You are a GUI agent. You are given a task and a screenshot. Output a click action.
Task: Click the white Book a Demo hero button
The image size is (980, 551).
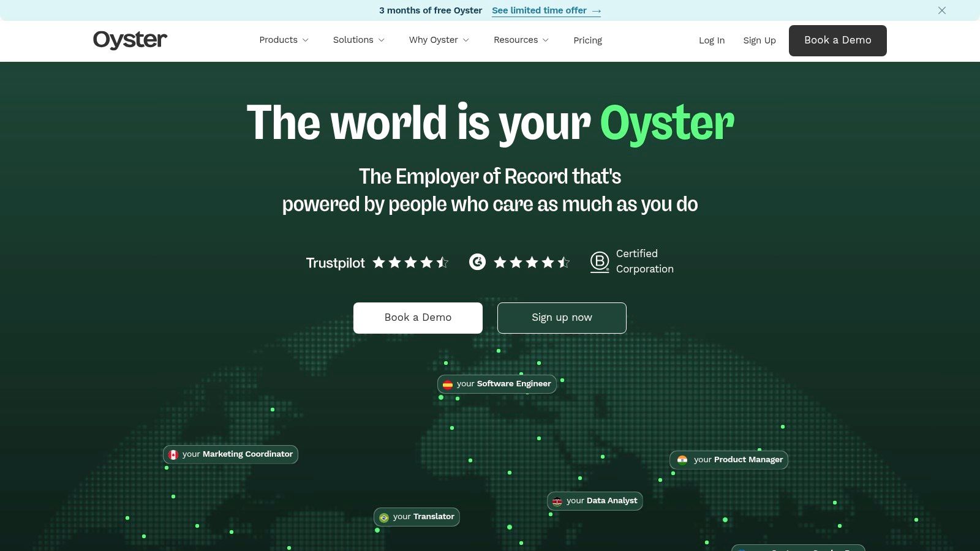coord(418,318)
